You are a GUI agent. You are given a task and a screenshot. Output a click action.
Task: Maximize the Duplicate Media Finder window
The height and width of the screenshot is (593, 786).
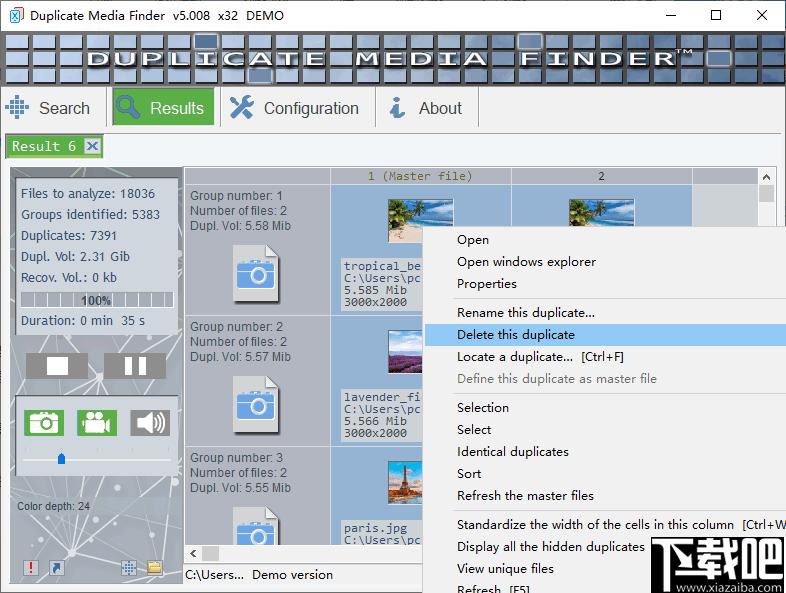tap(716, 15)
